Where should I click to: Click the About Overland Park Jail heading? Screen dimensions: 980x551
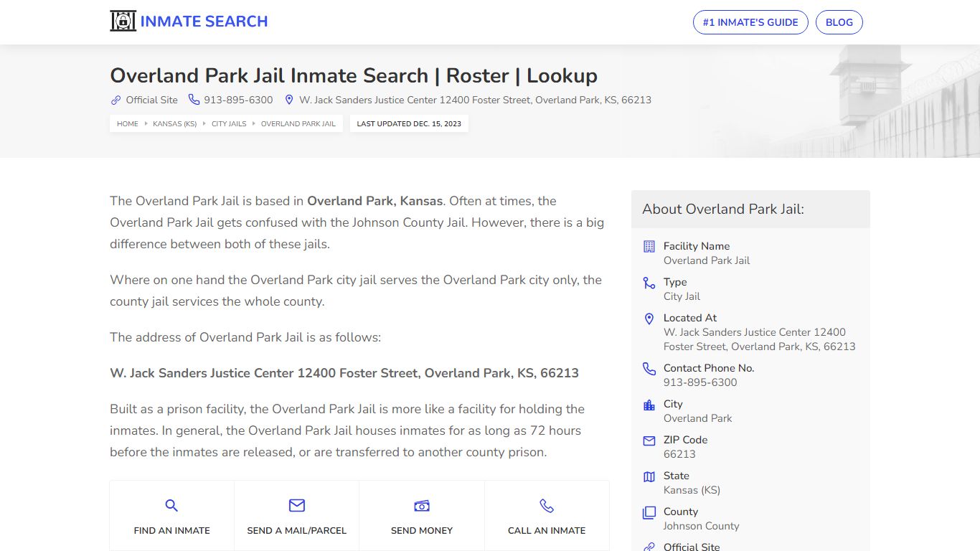pyautogui.click(x=723, y=209)
